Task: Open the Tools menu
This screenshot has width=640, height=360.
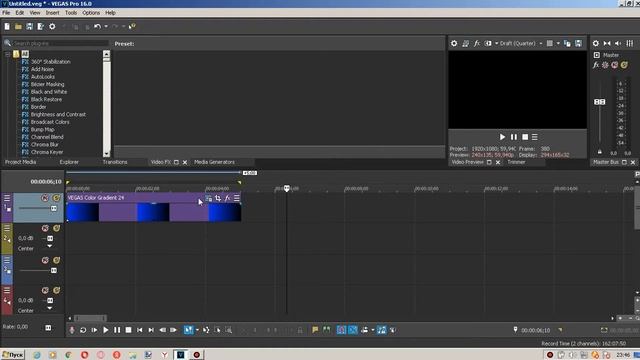Action: tap(71, 13)
